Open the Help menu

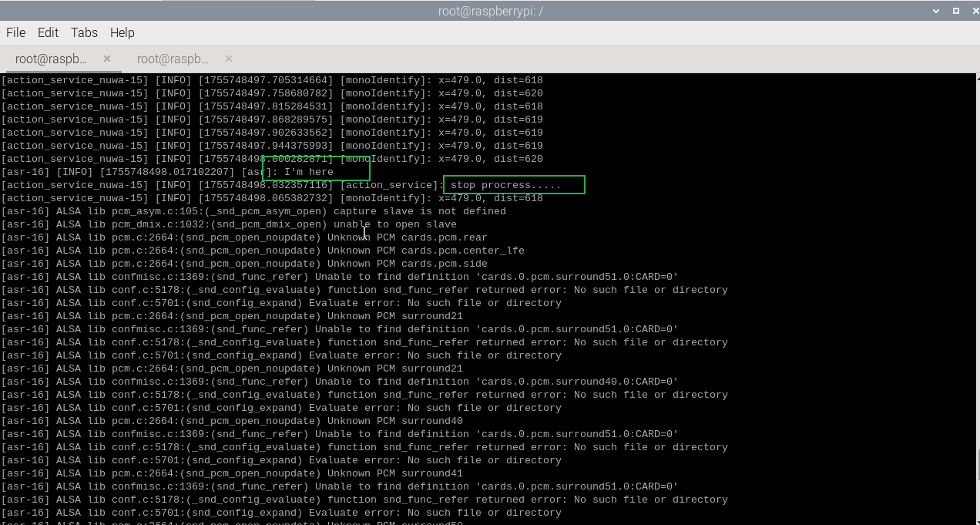[x=123, y=32]
